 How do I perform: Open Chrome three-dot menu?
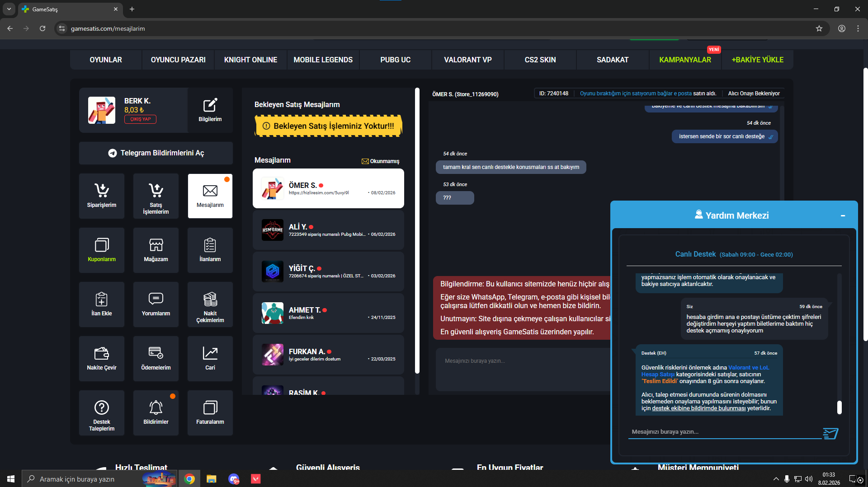858,28
